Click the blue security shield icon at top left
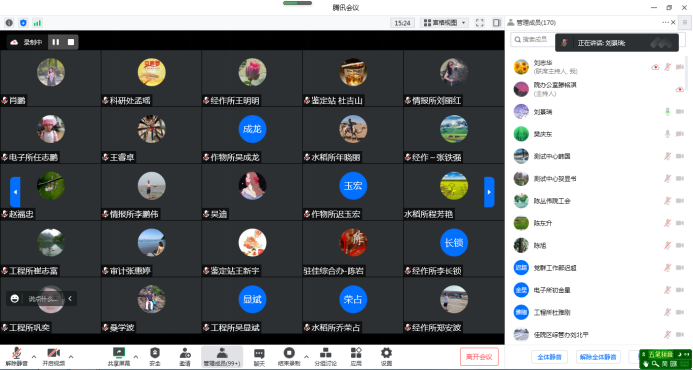The width and height of the screenshot is (693, 370). coord(23,23)
